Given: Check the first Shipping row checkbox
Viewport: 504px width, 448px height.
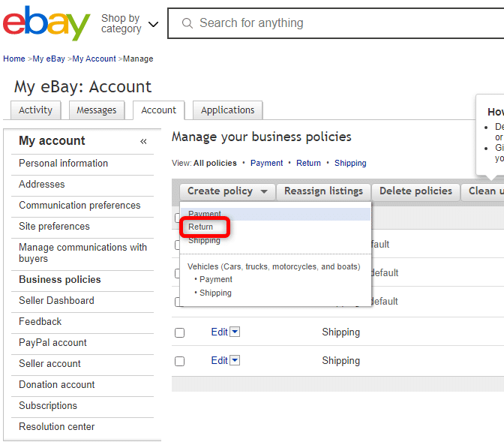Looking at the screenshot, I should click(180, 332).
